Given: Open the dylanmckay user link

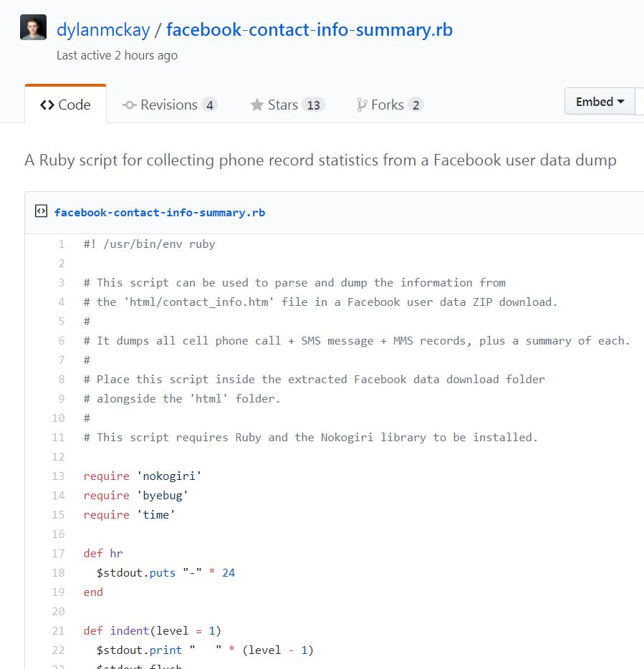Looking at the screenshot, I should pyautogui.click(x=103, y=30).
